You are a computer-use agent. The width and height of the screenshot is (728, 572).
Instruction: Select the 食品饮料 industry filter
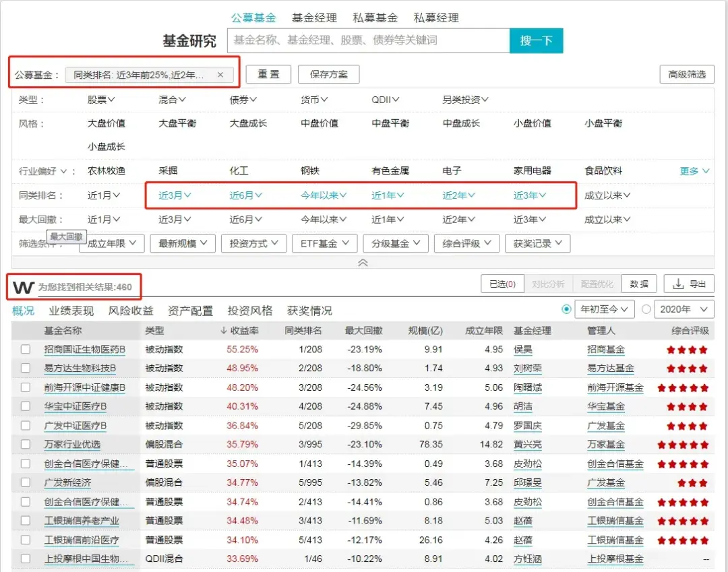pyautogui.click(x=603, y=170)
